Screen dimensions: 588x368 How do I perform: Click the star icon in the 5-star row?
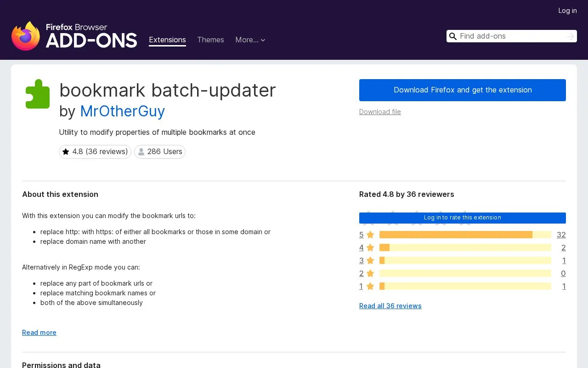pos(370,235)
